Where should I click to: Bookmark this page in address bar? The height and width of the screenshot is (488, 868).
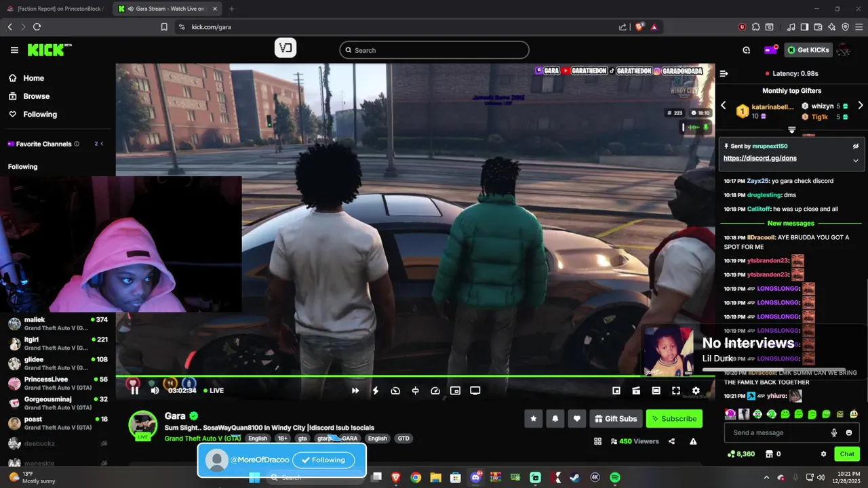(x=164, y=27)
